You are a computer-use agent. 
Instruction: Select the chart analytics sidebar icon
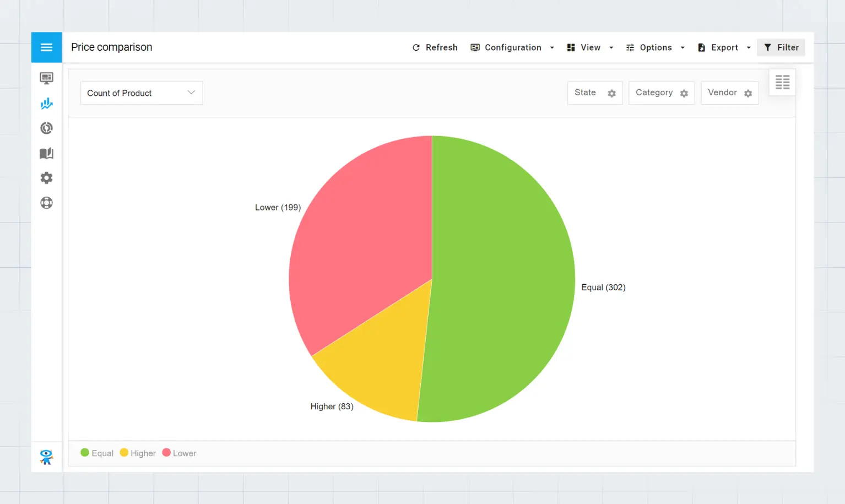click(x=46, y=104)
